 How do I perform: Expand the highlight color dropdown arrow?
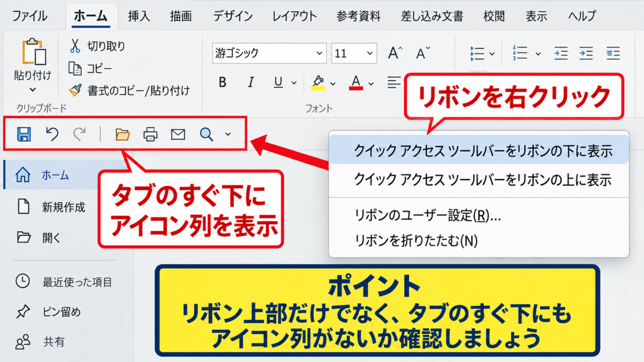tap(333, 83)
